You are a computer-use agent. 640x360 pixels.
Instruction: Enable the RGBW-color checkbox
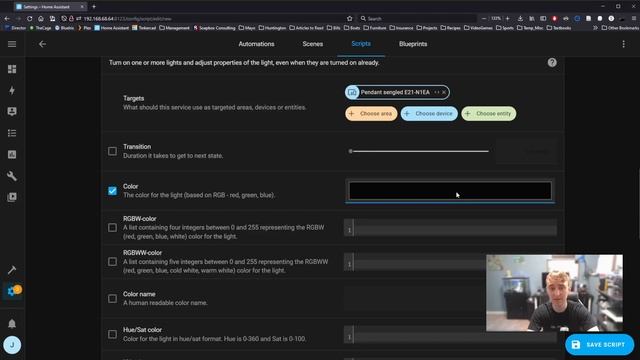coord(112,227)
